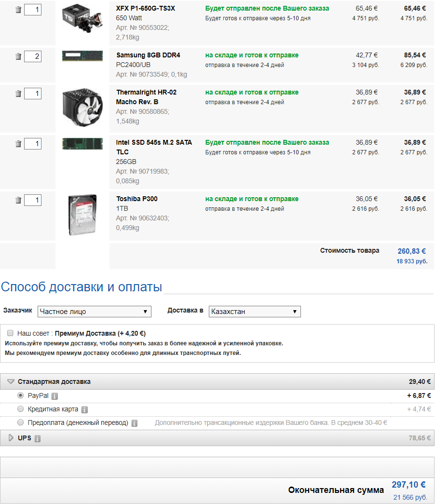This screenshot has width=435, height=504.
Task: Select Предоплата (денежный перевод) radio button
Action: [20, 422]
